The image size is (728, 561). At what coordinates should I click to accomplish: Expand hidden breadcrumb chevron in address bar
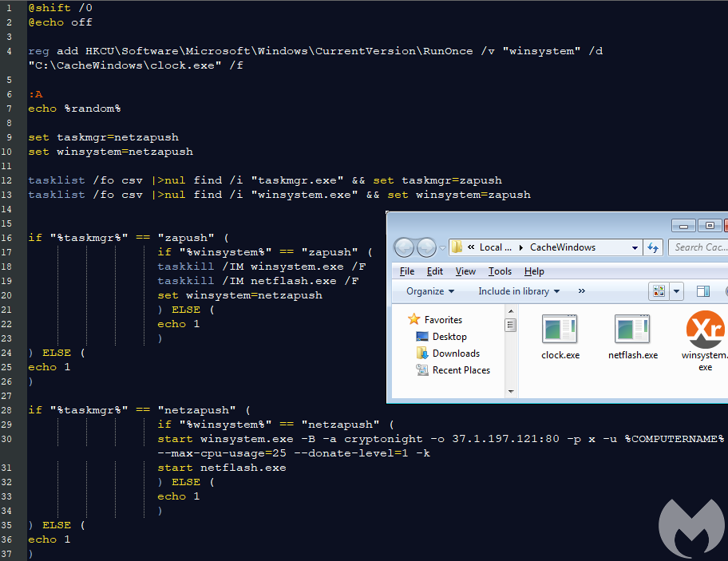point(471,247)
